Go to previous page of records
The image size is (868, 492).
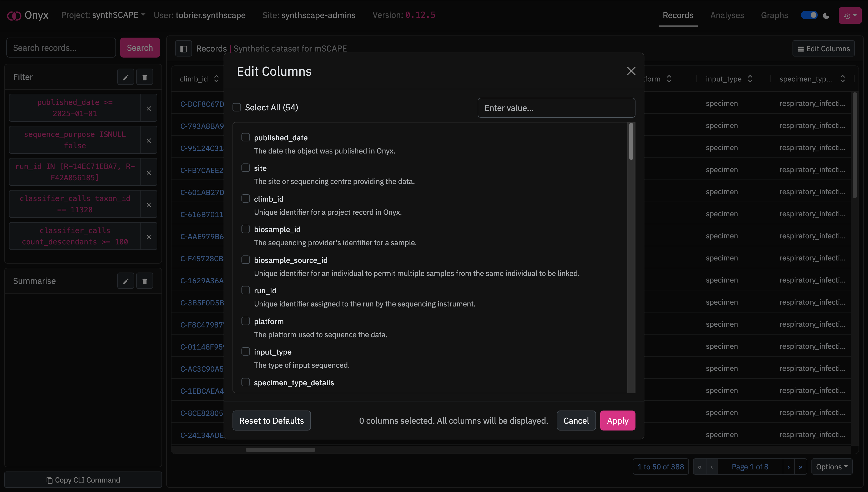click(x=712, y=467)
